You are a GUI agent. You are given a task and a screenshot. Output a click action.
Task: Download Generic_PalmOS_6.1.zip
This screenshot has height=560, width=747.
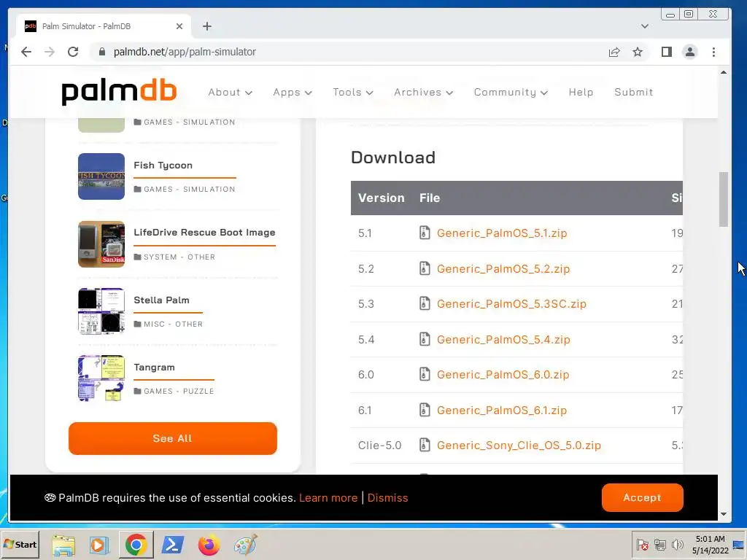click(x=502, y=410)
